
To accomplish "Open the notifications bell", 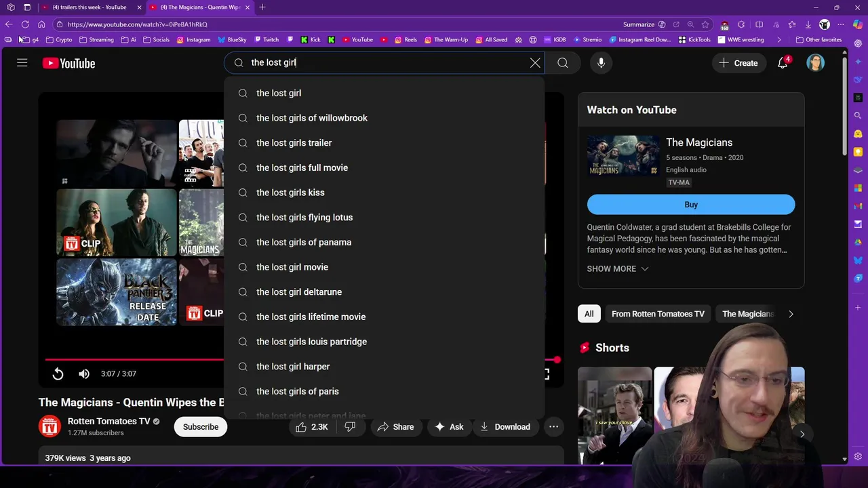I will 783,63.
